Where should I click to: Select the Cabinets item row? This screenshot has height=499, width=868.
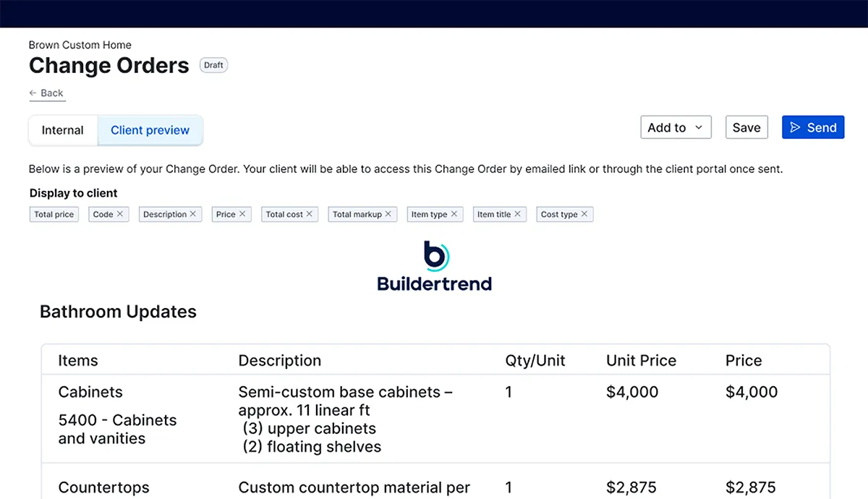435,419
